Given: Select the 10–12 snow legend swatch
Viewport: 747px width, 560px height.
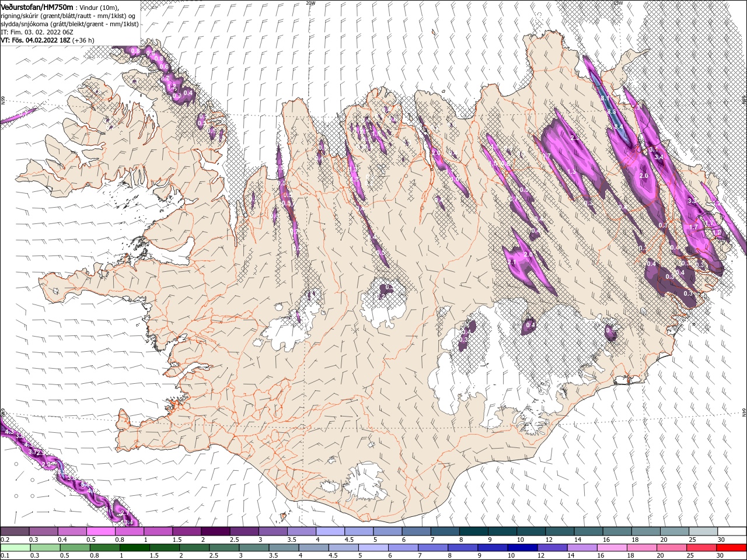Looking at the screenshot, I should (531, 531).
